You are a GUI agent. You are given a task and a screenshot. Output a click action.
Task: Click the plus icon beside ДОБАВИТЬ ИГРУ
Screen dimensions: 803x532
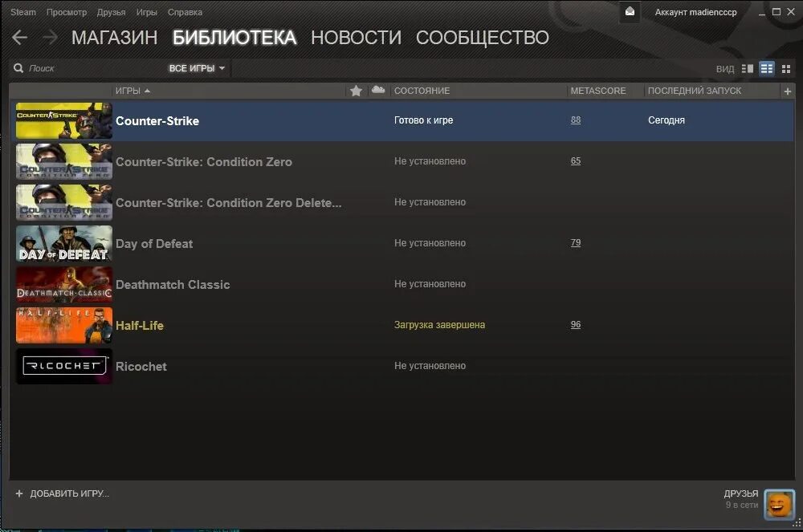coord(19,493)
